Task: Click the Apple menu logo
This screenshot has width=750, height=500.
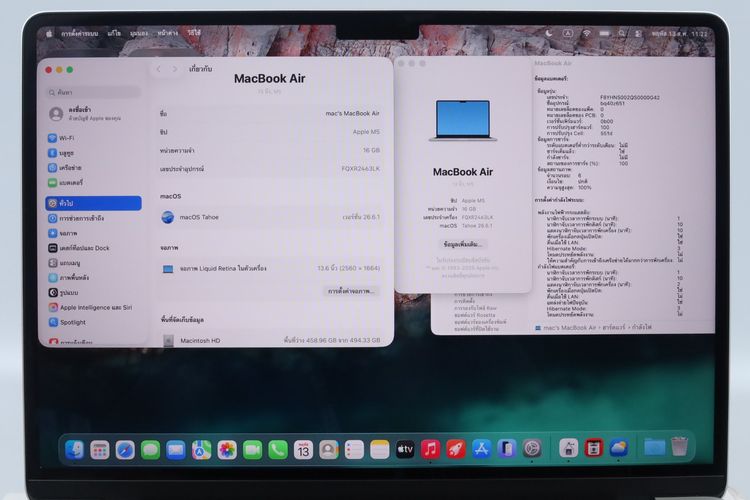Action: pyautogui.click(x=49, y=33)
